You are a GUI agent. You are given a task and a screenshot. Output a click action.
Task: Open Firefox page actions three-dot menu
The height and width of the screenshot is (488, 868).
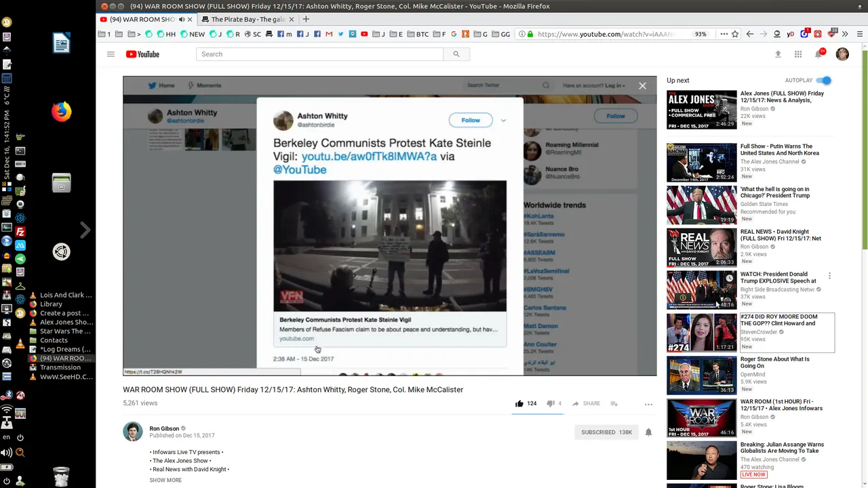pos(724,34)
